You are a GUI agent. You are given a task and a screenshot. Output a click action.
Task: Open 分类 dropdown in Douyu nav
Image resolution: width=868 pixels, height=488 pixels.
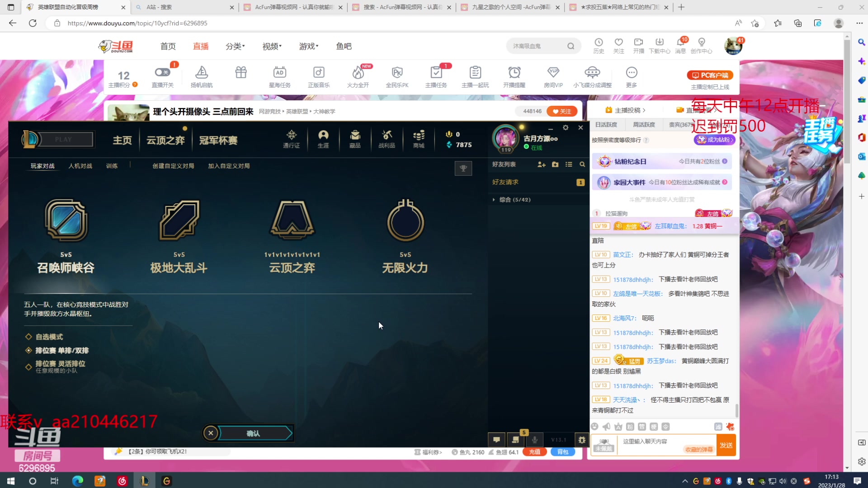point(235,46)
